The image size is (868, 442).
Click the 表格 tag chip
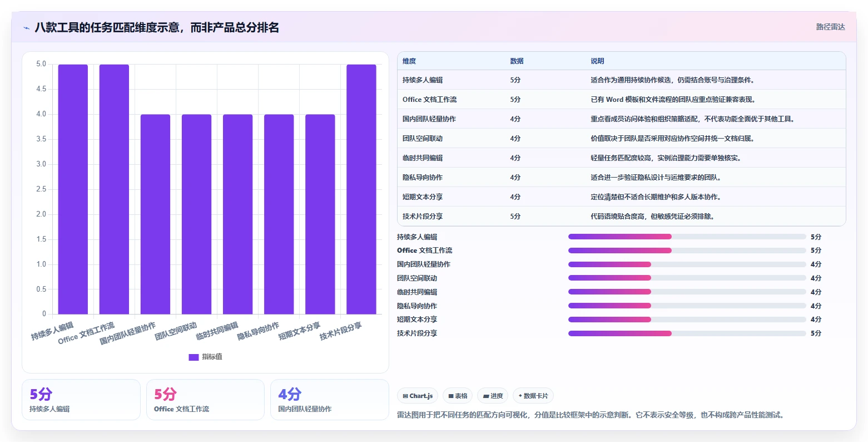click(x=458, y=396)
